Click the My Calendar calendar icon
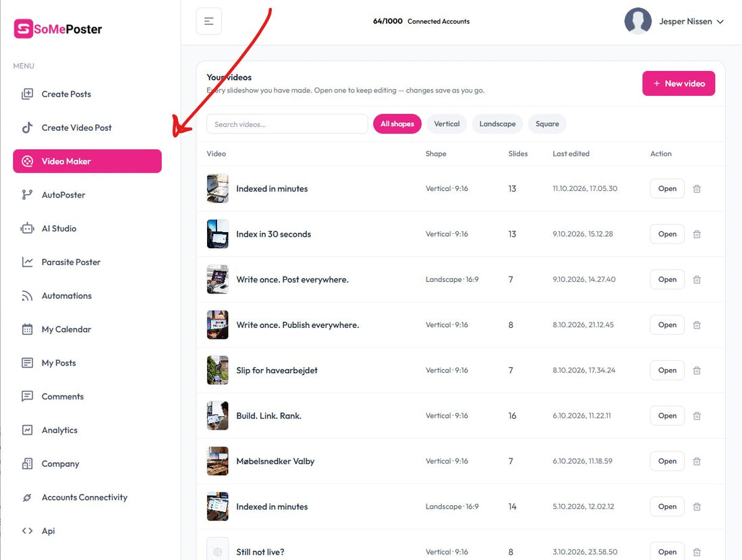The image size is (742, 560). coord(28,329)
